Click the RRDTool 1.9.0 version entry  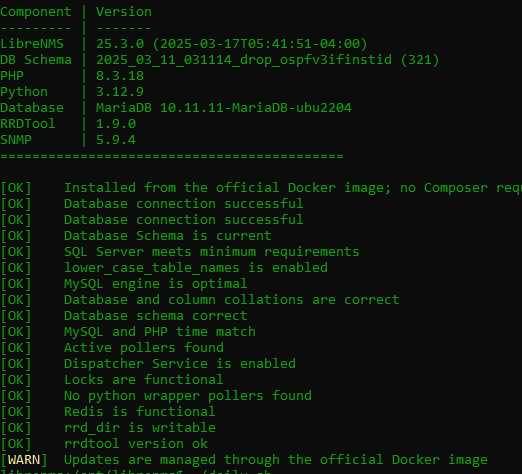(116, 124)
